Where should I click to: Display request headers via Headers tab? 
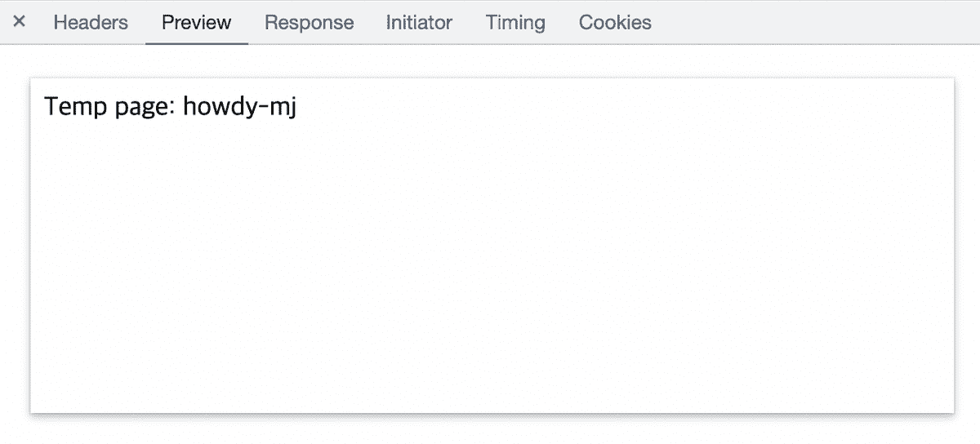click(91, 22)
